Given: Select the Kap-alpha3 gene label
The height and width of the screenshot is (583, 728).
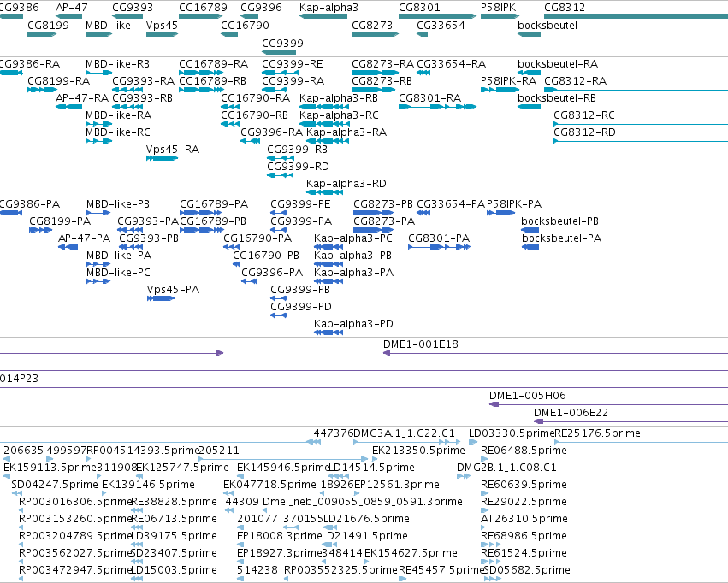Looking at the screenshot, I should [328, 8].
